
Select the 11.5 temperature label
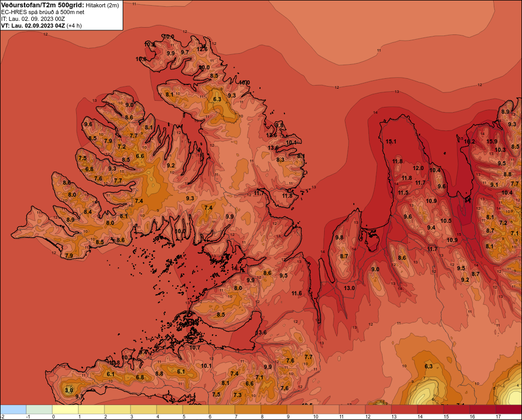point(403,193)
